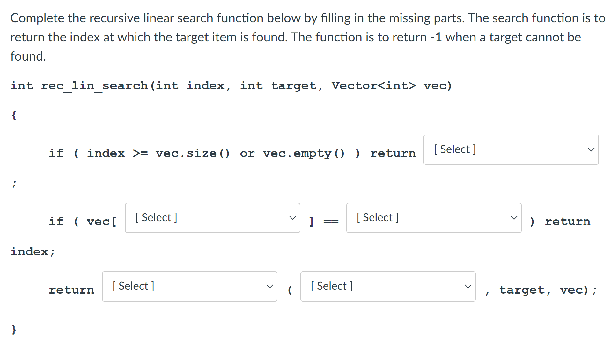
Task: Expand the chevron on the base-case return dropdown
Action: pyautogui.click(x=591, y=149)
